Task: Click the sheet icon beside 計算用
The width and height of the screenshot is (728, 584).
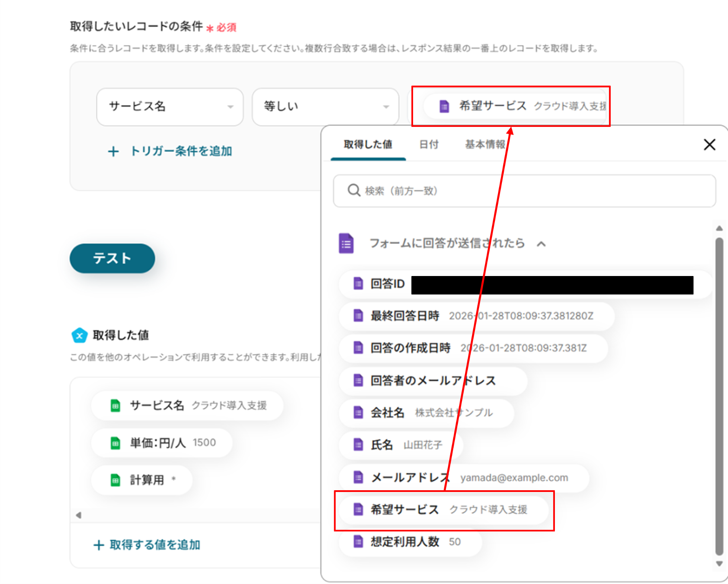Action: pyautogui.click(x=115, y=480)
